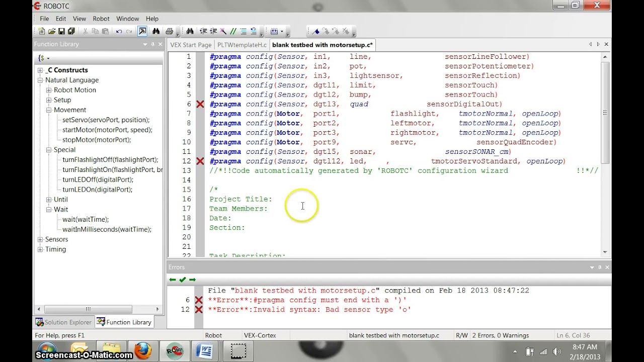Select waitInMilliseconds(waitTime); function
Viewport: 644px width, 362px height.
pos(107,229)
